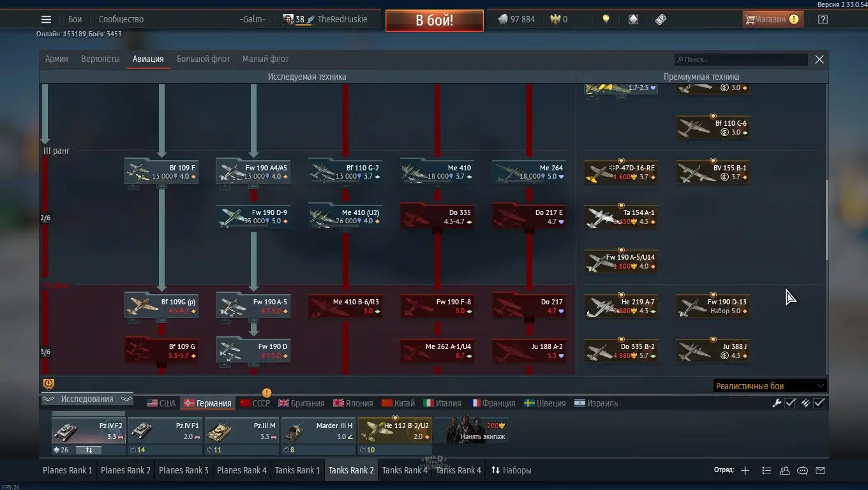
Task: Switch to the Большой флот tab
Action: [x=203, y=59]
